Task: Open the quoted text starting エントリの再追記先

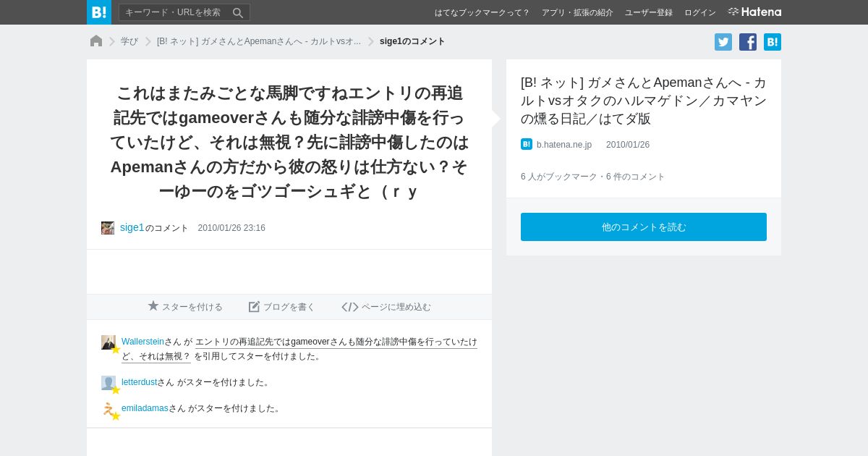Action: tap(299, 349)
